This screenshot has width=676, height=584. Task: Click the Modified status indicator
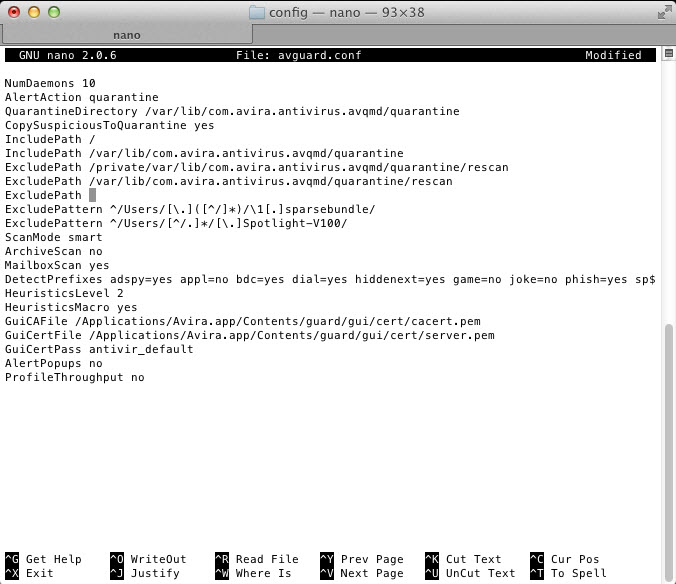pyautogui.click(x=613, y=55)
